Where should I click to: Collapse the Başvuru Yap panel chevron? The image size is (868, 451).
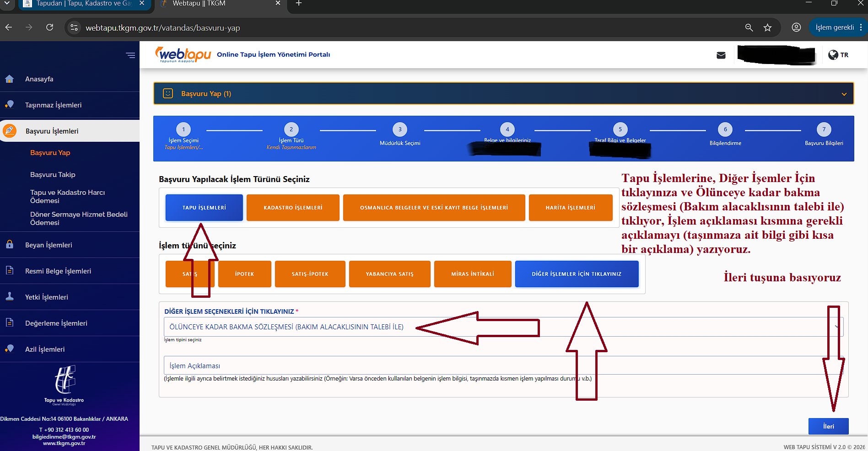point(844,94)
